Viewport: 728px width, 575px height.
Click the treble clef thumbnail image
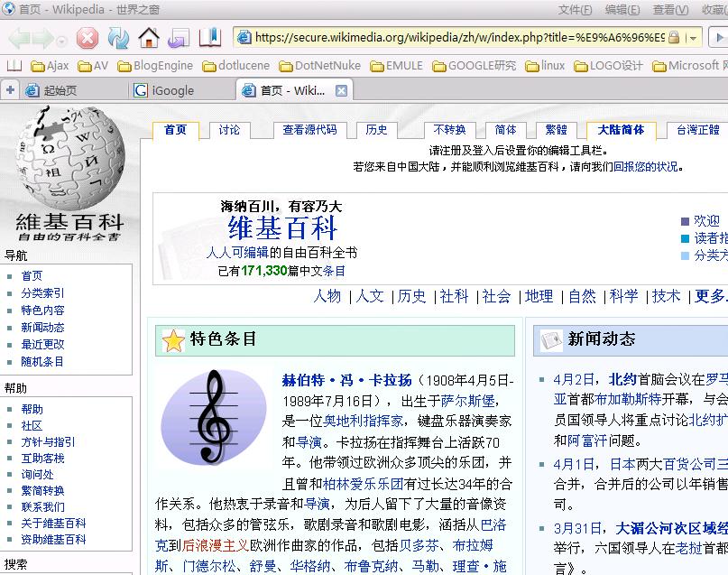point(214,417)
